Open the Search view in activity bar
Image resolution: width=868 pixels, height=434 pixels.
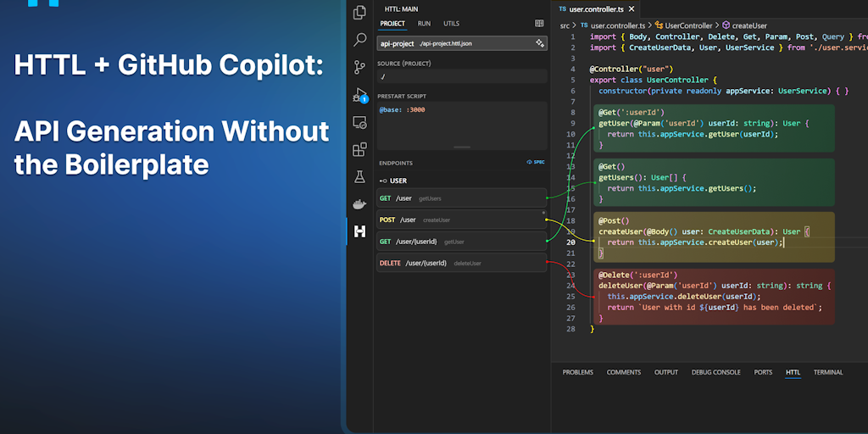tap(359, 39)
